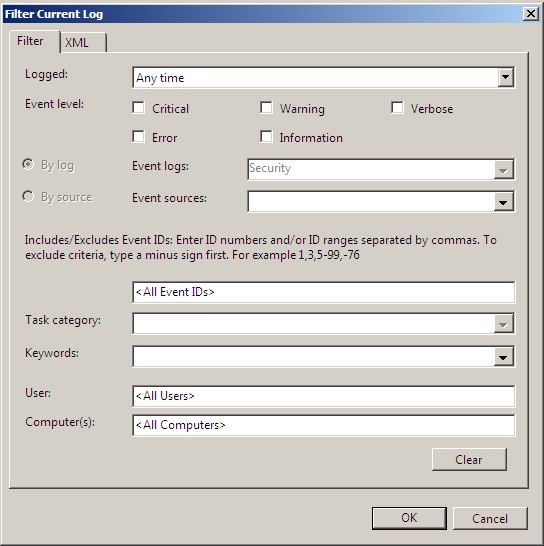Toggle the Error event level checkbox
This screenshot has height=546, width=544.
139,136
